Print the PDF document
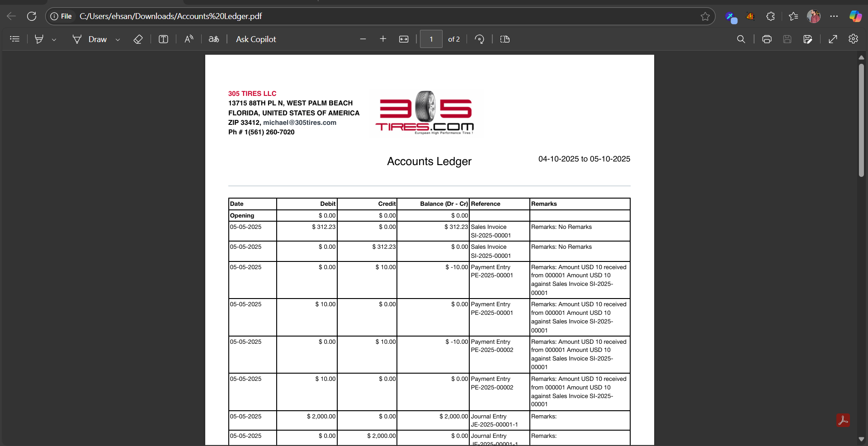868x446 pixels. point(767,39)
